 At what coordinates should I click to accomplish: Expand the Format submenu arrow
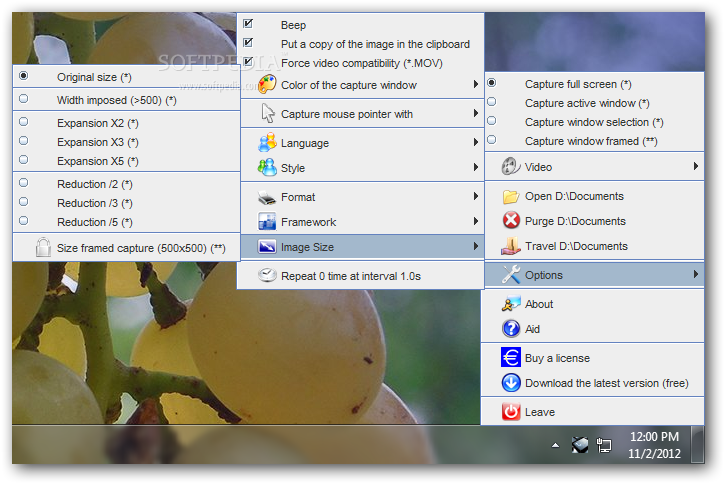(475, 196)
